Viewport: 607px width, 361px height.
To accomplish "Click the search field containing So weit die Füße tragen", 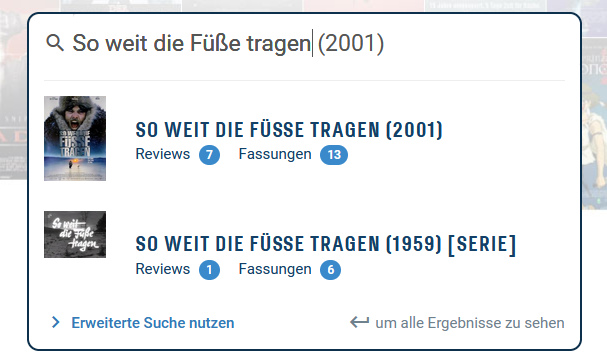I will [x=305, y=43].
